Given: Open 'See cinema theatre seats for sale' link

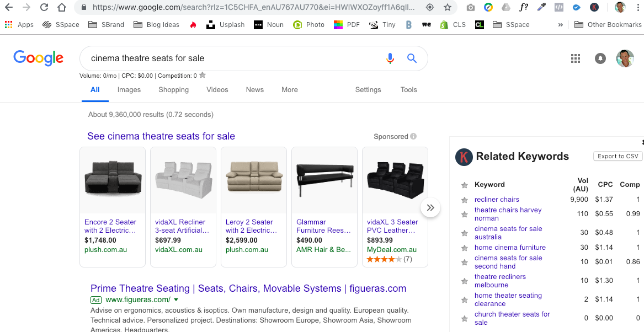Looking at the screenshot, I should 161,136.
